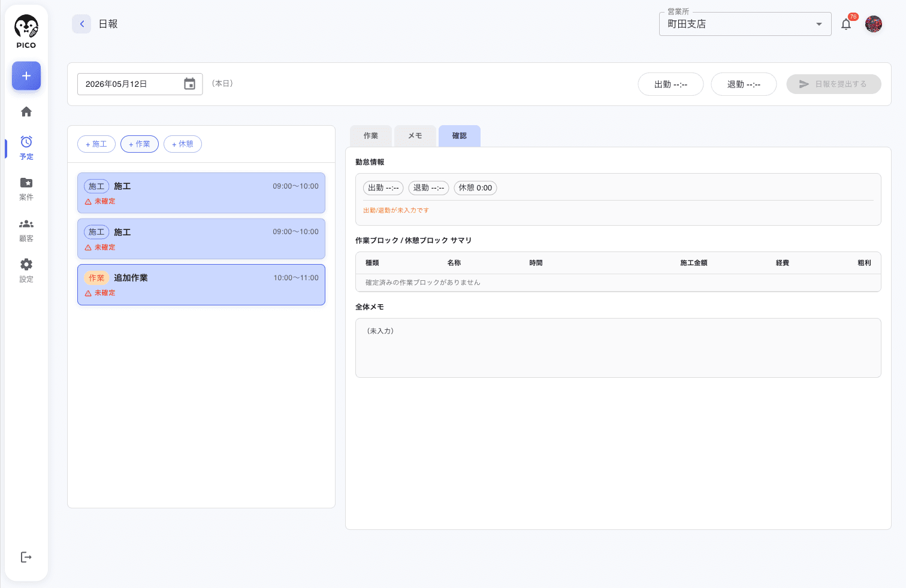Open the 予定 schedule clock icon
906x588 pixels.
point(26,142)
